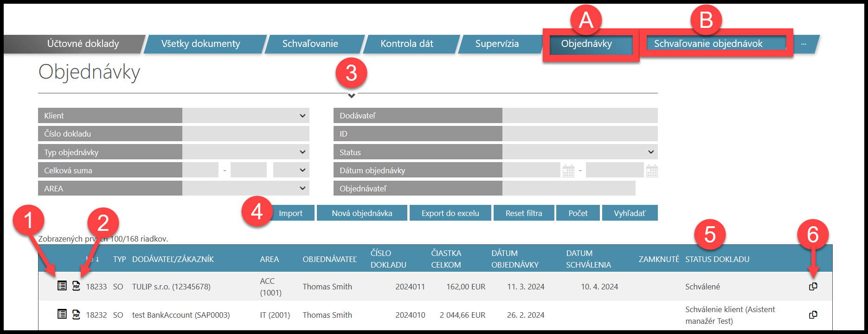Go to Všetky dokumenty tab
The height and width of the screenshot is (334, 868).
(200, 44)
